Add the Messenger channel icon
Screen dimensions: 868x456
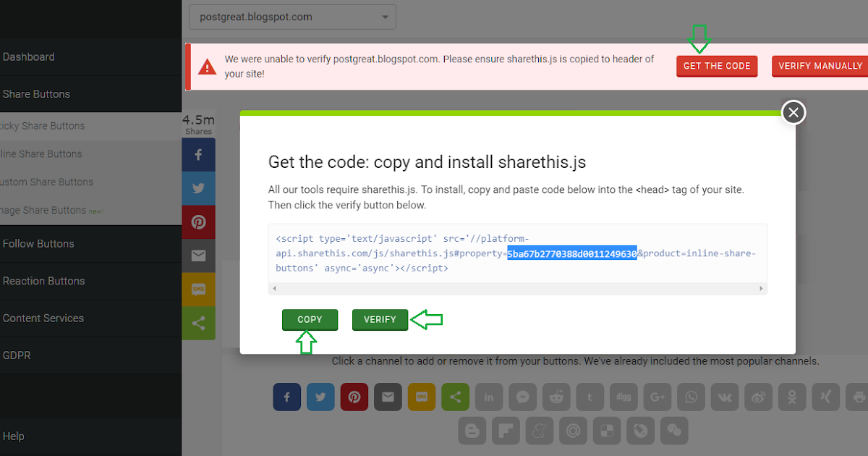(x=522, y=397)
